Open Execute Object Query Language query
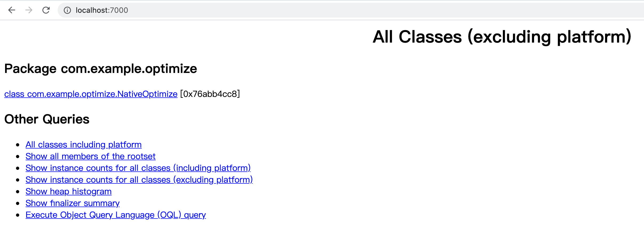 pyautogui.click(x=116, y=215)
